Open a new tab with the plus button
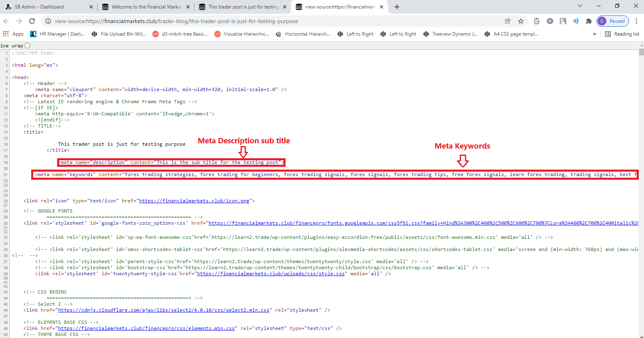Viewport: 644px width, 338px height. click(397, 7)
